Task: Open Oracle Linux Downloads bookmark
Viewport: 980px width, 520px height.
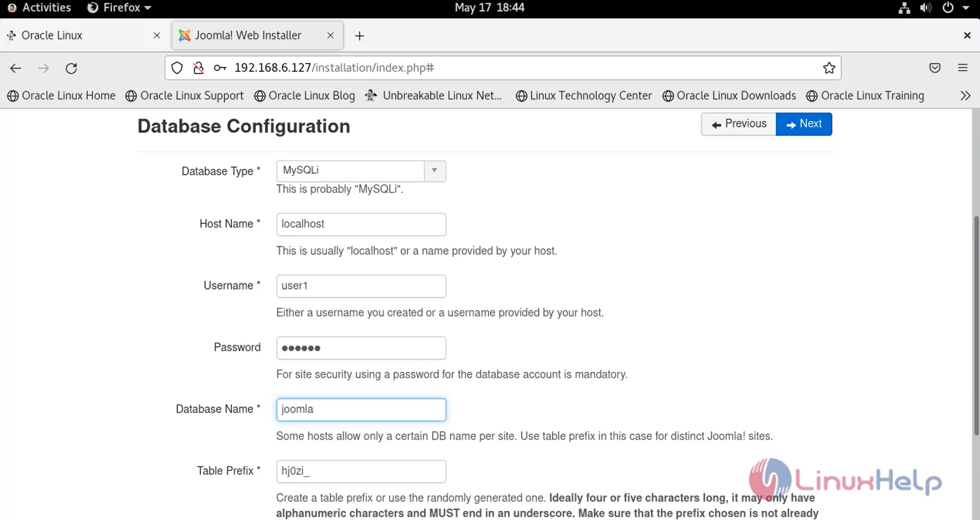Action: [729, 96]
